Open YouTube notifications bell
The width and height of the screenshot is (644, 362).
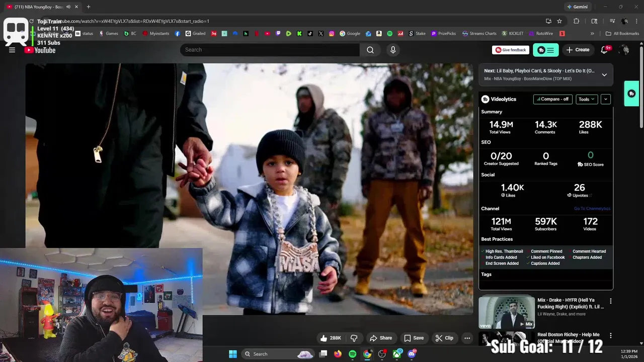click(605, 50)
